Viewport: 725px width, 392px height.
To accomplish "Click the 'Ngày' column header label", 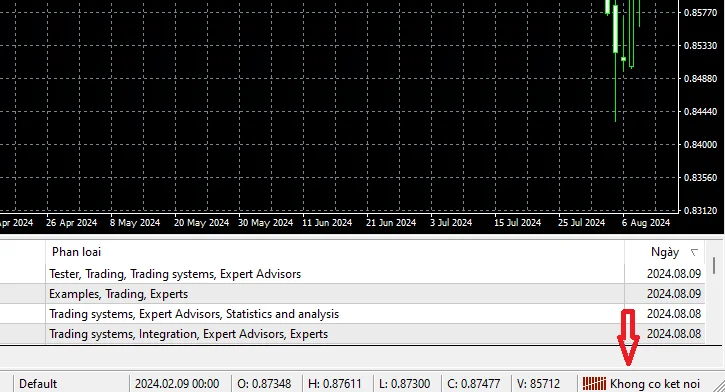I will pos(665,252).
